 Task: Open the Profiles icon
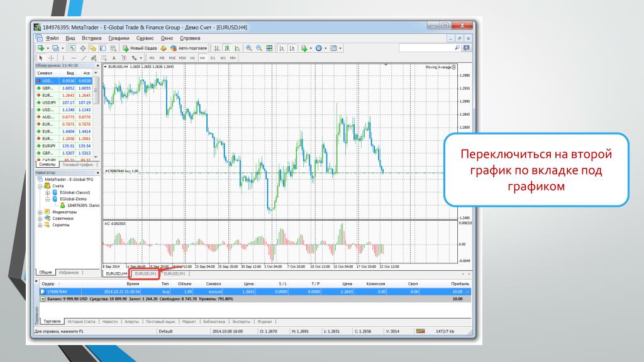click(x=55, y=48)
